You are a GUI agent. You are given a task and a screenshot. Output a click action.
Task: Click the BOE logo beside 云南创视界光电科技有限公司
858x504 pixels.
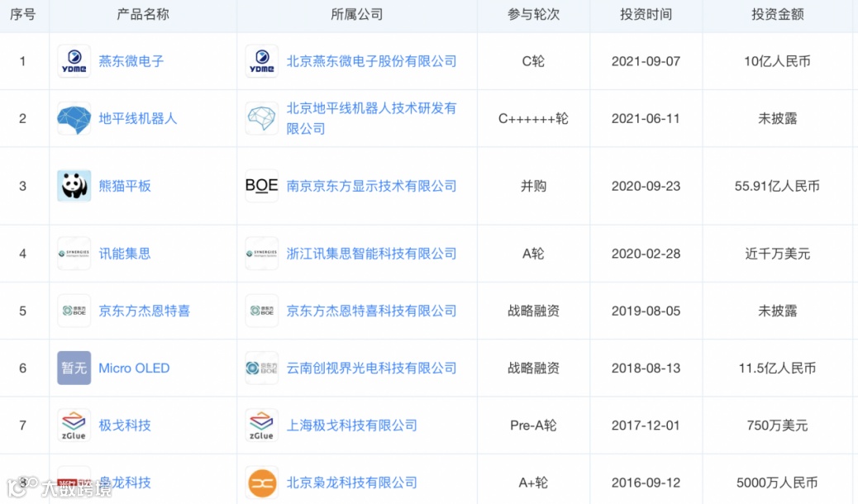coord(261,368)
